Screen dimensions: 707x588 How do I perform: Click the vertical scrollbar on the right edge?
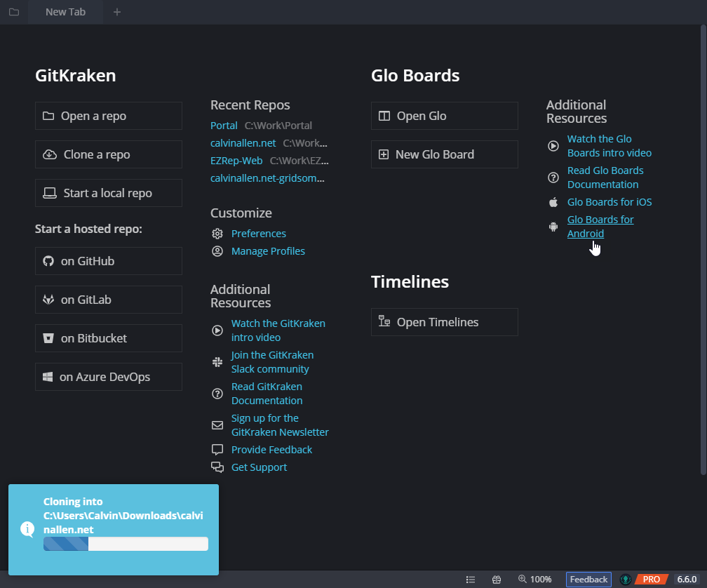(703, 249)
